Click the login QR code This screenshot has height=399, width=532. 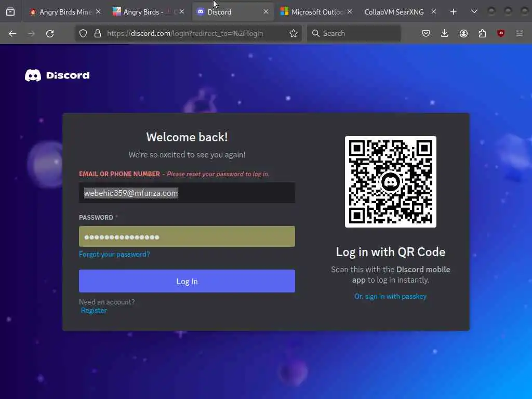click(391, 182)
